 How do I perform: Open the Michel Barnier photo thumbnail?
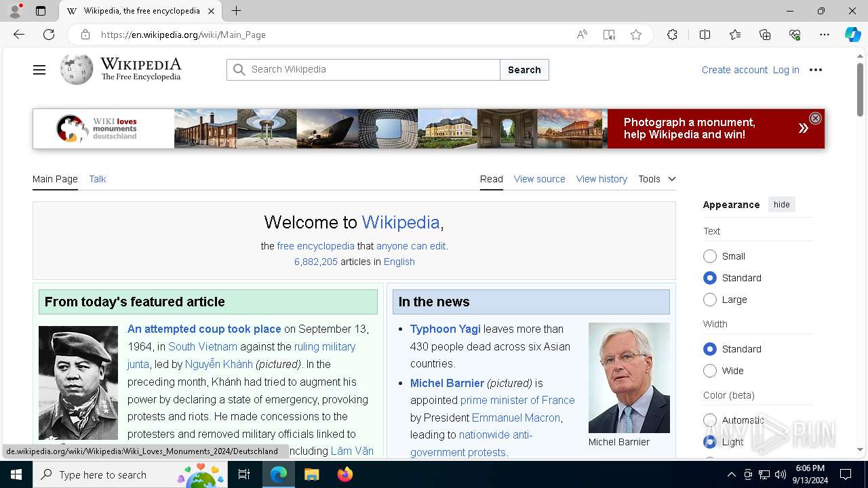(629, 378)
